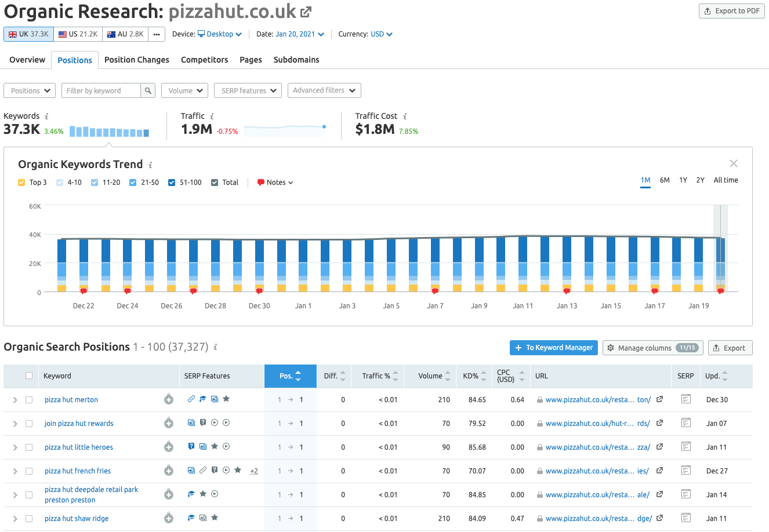This screenshot has width=769, height=532.
Task: Open the Volume filter dropdown
Action: point(184,90)
